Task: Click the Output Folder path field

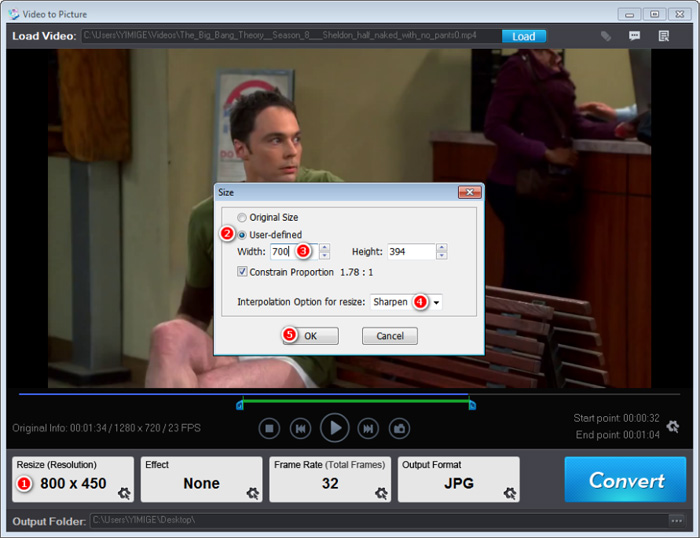Action: click(379, 521)
